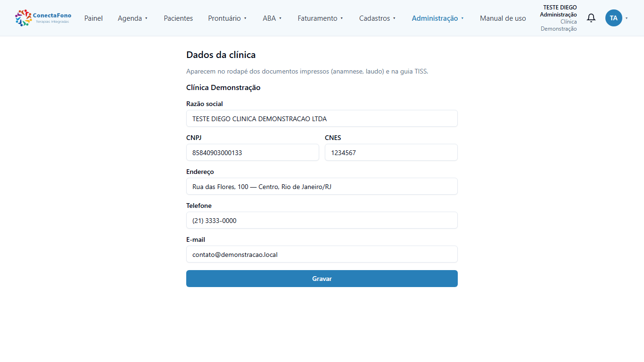The image size is (644, 362).
Task: Click the "Telefone" field label
Action: 199,206
